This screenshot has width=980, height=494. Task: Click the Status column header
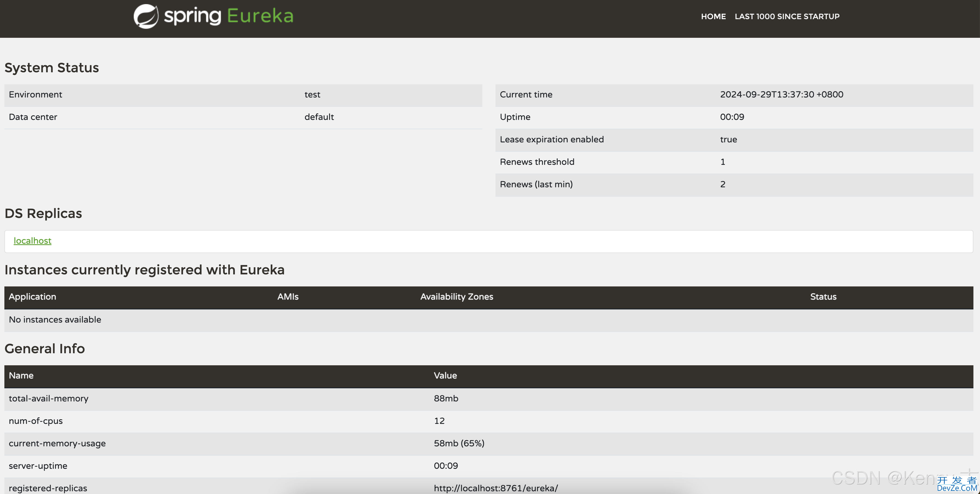tap(823, 297)
